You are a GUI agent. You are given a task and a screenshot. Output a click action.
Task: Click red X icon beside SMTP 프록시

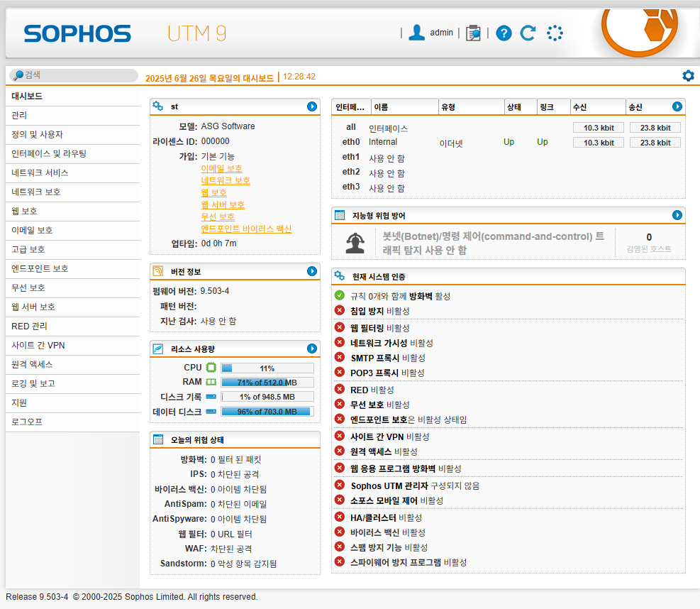(x=340, y=357)
